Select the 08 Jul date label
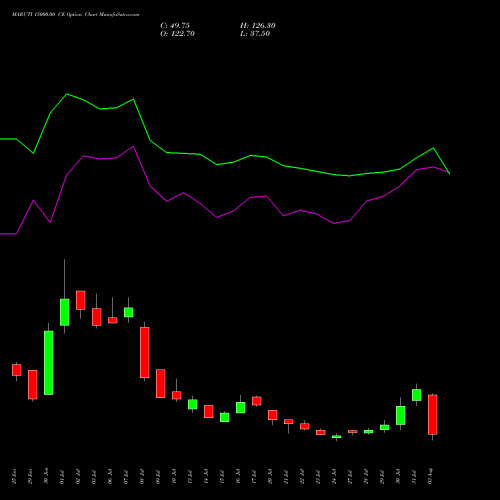500x500 pixels. pyautogui.click(x=142, y=476)
